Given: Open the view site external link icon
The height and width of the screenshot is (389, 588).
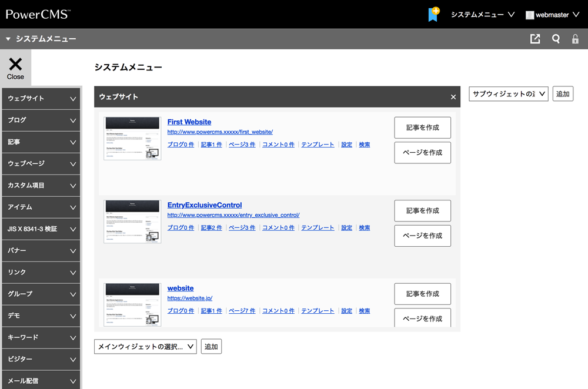Looking at the screenshot, I should click(534, 39).
